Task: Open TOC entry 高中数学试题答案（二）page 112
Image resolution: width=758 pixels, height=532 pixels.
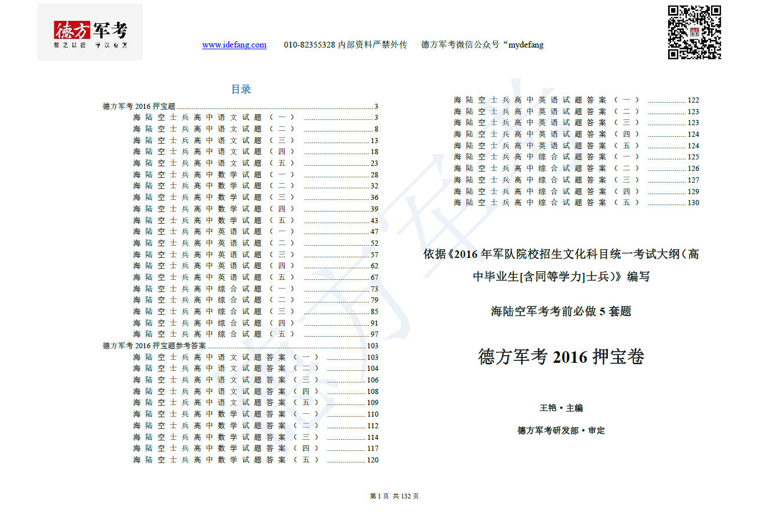Action: (256, 425)
